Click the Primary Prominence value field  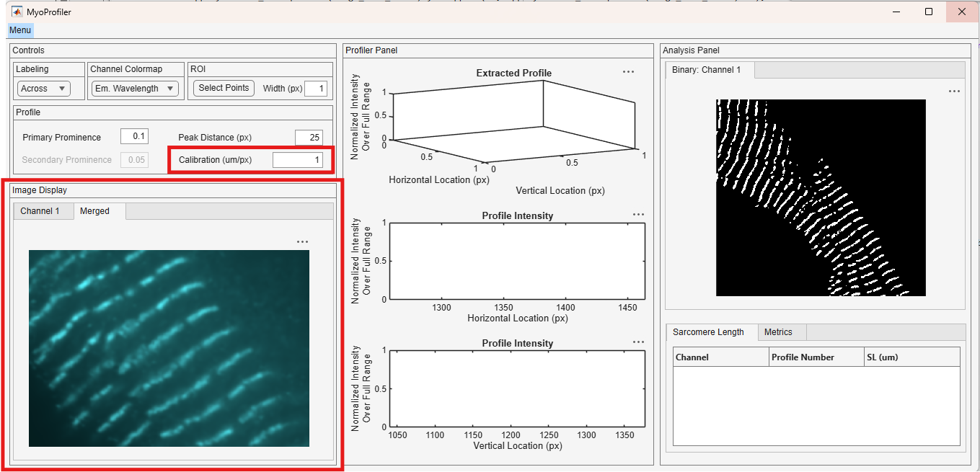[x=134, y=137]
